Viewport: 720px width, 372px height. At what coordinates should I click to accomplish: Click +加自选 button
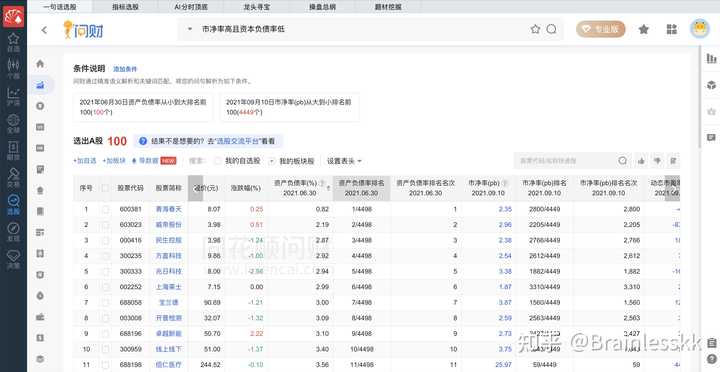[84, 161]
